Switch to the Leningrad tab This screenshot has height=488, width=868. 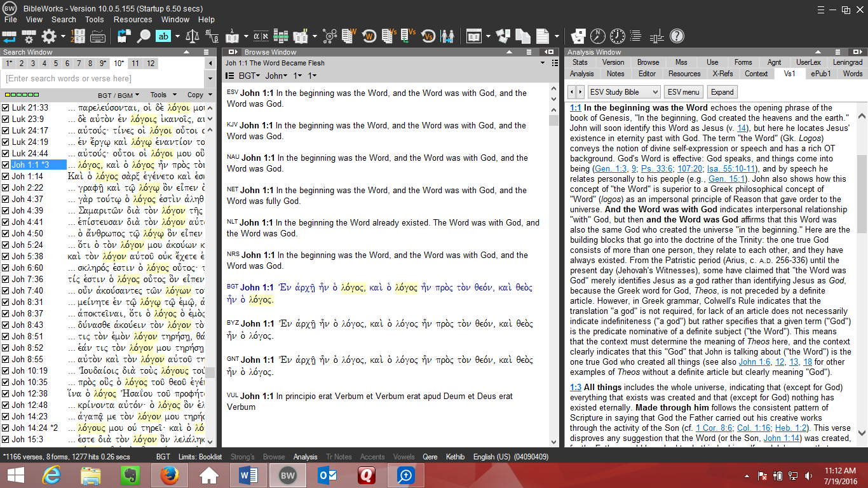[848, 62]
